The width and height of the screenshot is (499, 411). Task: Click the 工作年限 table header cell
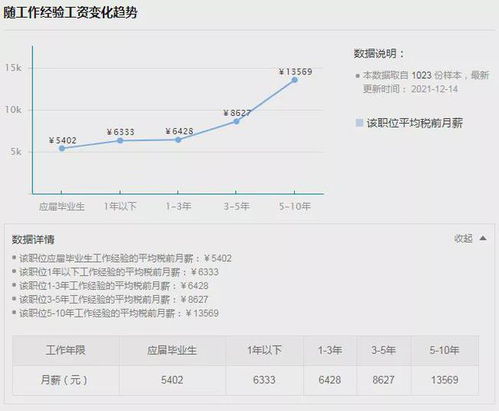pos(66,350)
